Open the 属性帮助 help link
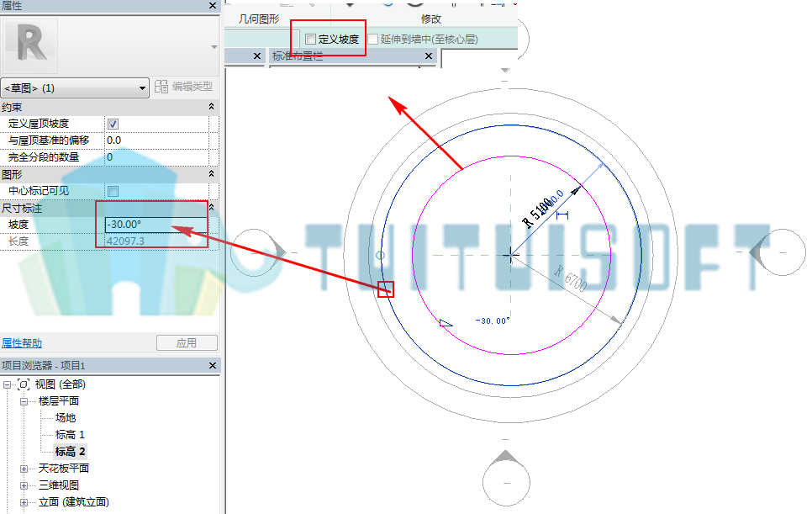Screen dimensions: 812x514 tap(22, 343)
